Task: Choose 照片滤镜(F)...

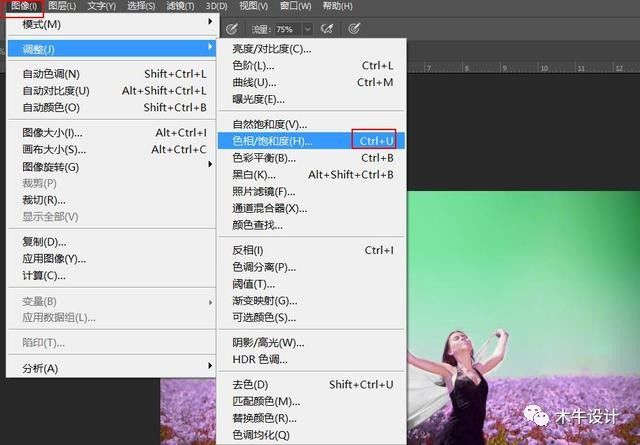Action: click(x=311, y=191)
